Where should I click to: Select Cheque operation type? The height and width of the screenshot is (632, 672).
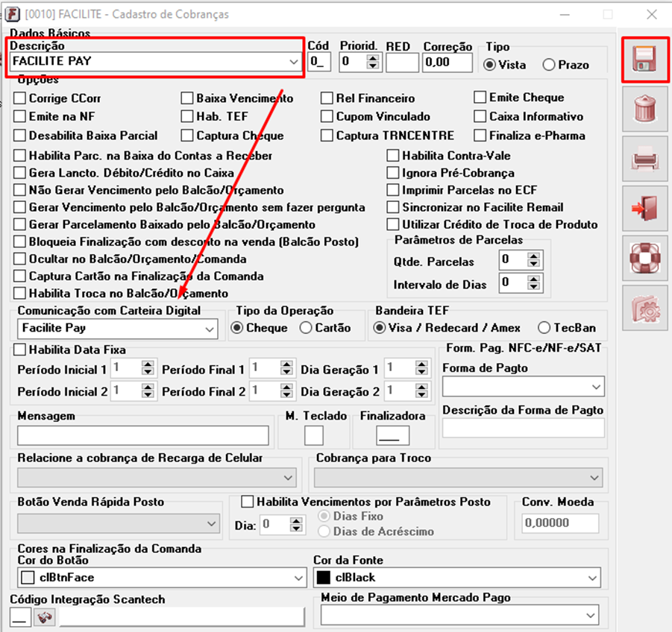pos(236,328)
